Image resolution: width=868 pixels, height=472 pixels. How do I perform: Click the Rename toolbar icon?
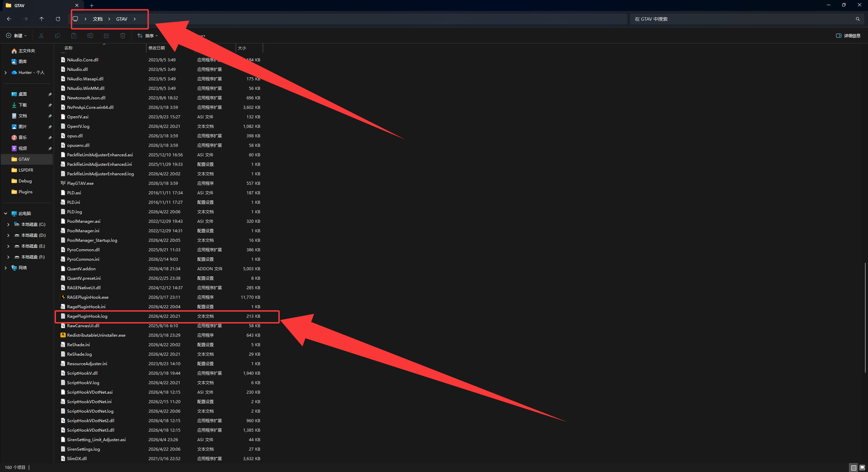click(x=90, y=36)
